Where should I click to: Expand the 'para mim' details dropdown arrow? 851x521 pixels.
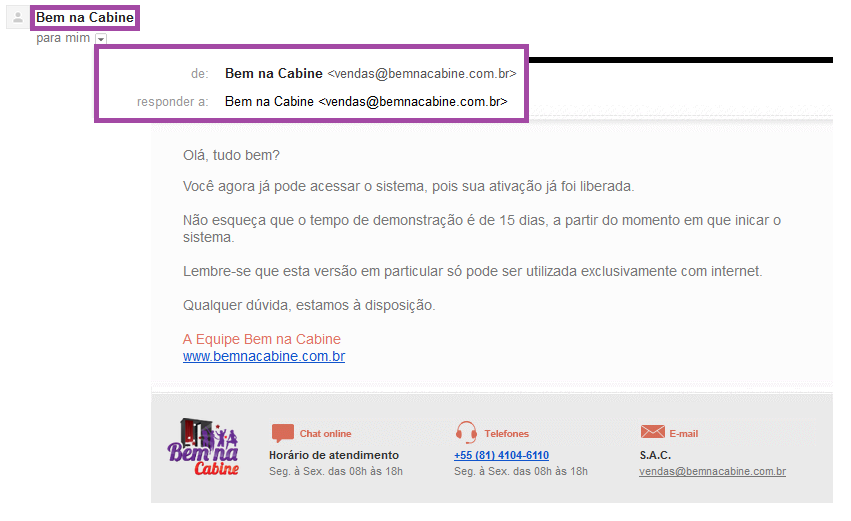(101, 39)
